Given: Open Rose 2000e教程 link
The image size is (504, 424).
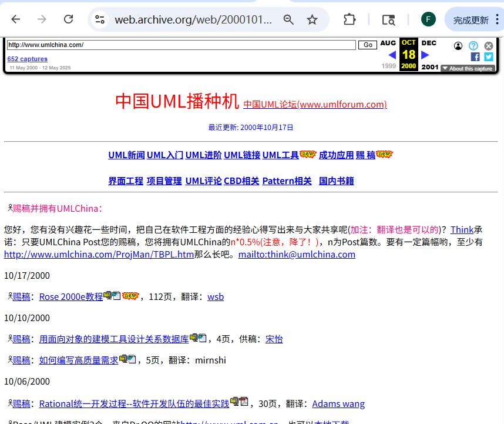Looking at the screenshot, I should pos(71,296).
